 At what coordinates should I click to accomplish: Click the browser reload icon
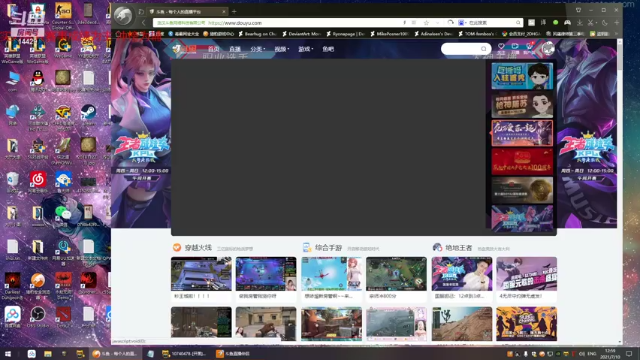tap(450, 23)
